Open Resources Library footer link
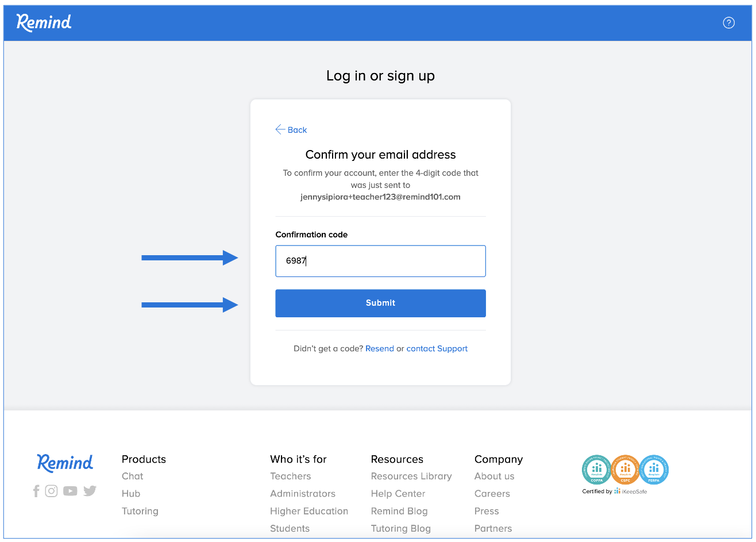 click(411, 476)
